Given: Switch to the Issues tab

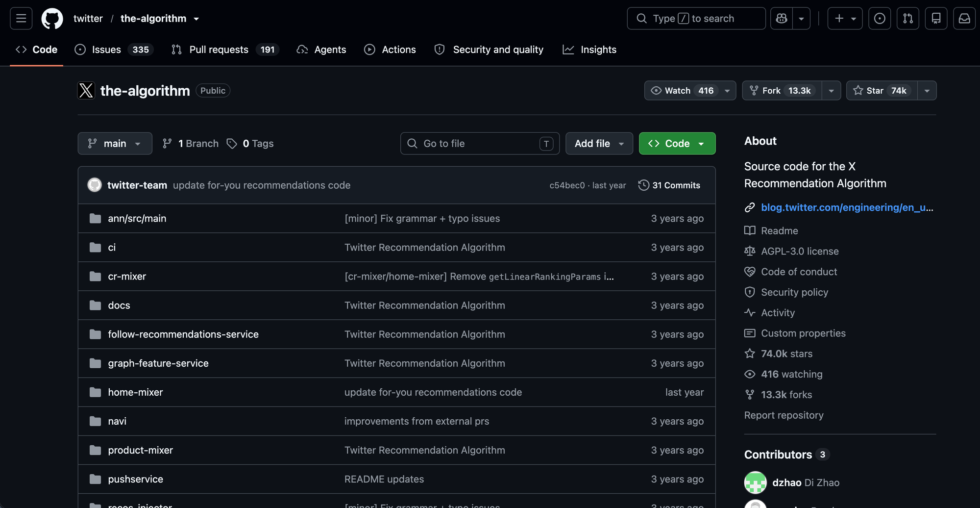Looking at the screenshot, I should point(114,50).
